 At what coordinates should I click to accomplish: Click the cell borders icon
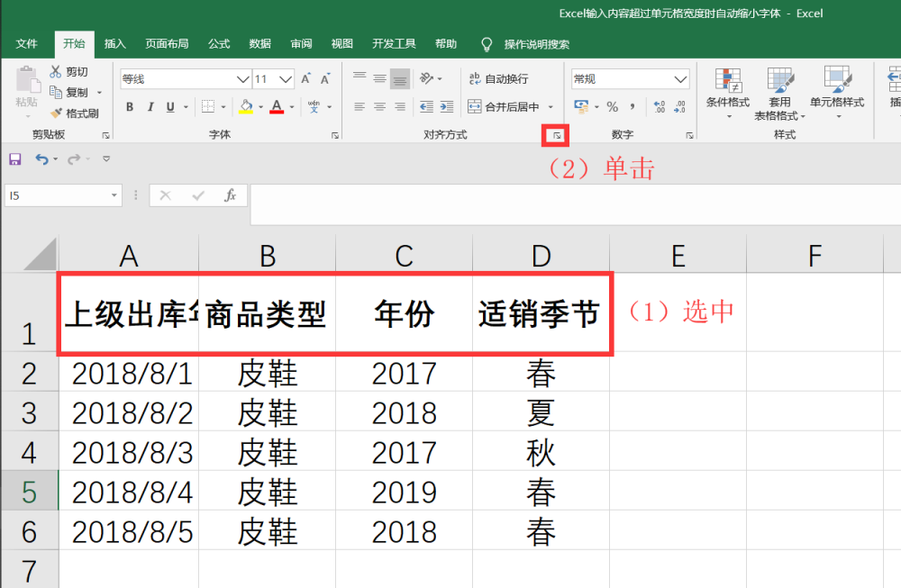208,107
